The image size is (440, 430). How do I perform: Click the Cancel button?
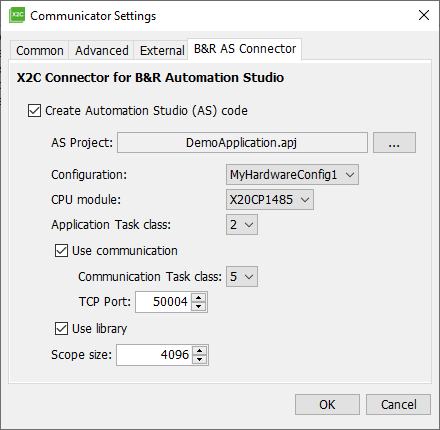coord(398,405)
